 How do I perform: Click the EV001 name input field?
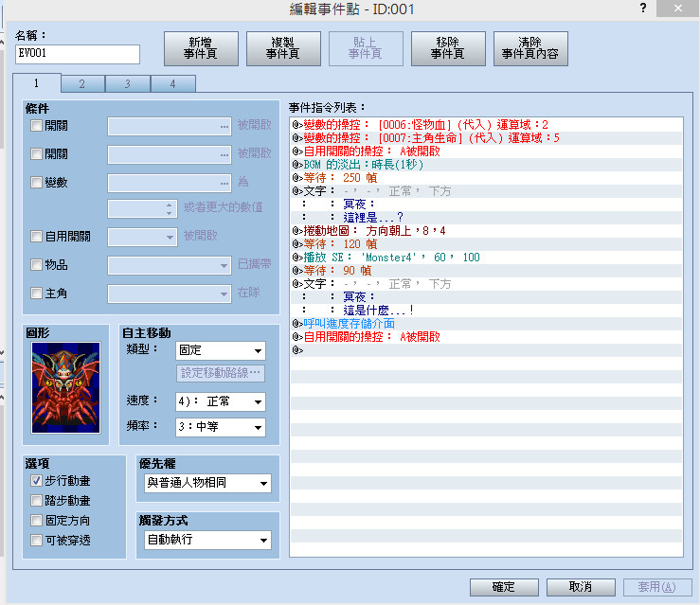point(78,54)
